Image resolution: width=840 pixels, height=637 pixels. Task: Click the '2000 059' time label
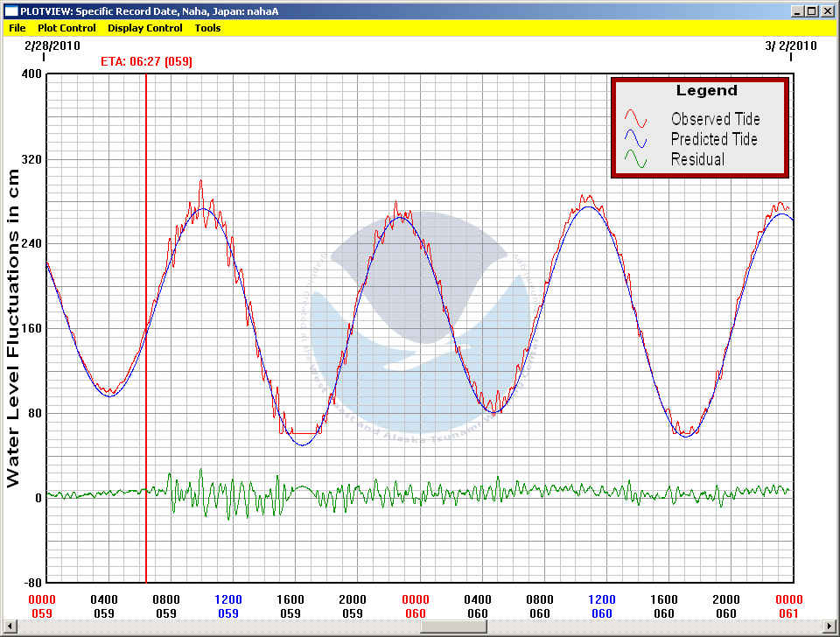pos(353,605)
